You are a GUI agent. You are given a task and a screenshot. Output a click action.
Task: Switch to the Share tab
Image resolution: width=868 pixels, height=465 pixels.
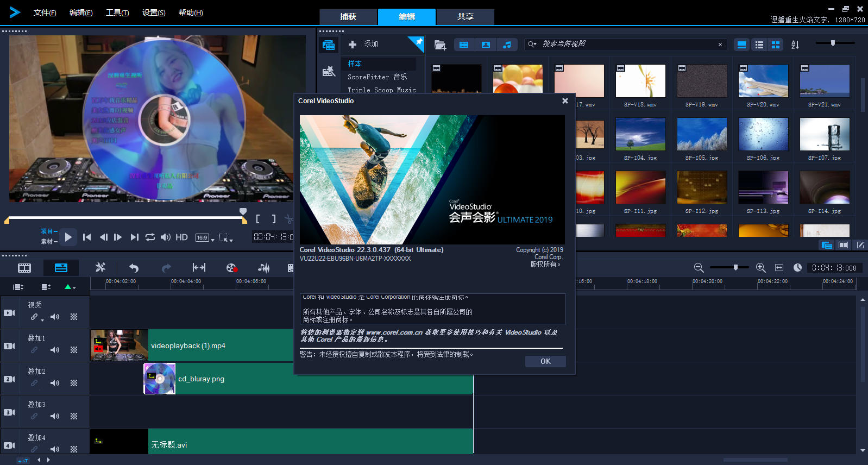point(466,17)
